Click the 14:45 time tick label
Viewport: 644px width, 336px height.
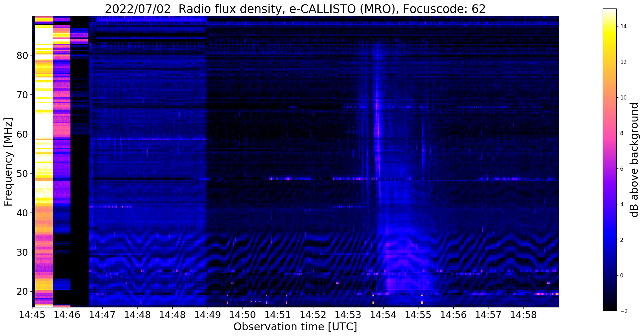point(32,315)
